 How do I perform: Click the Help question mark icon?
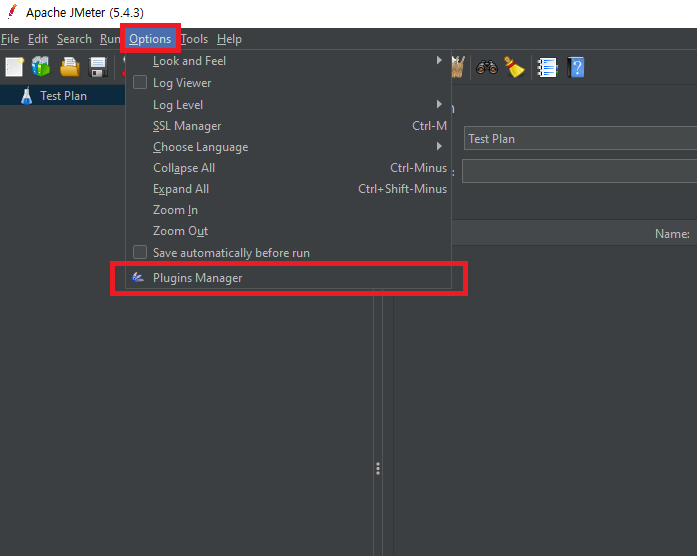click(576, 68)
